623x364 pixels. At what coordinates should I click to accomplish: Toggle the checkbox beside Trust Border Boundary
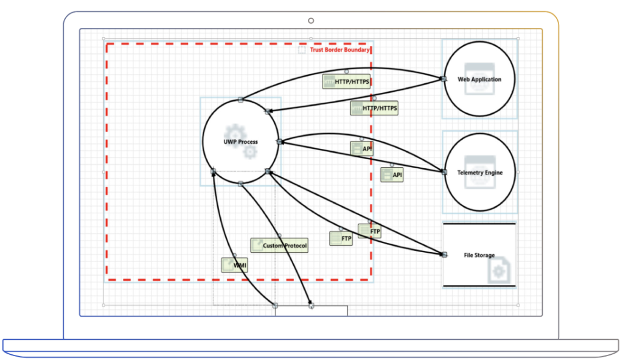pos(302,50)
